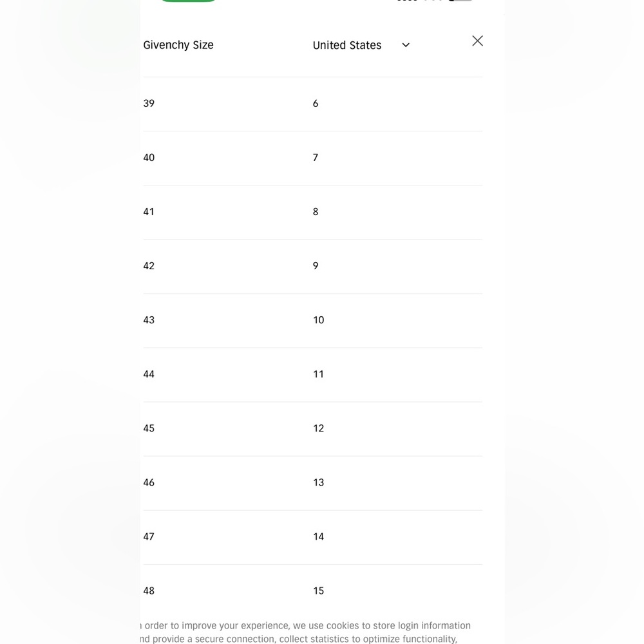Screen dimensions: 644x644
Task: Select Givenchy size 42
Action: click(x=149, y=266)
